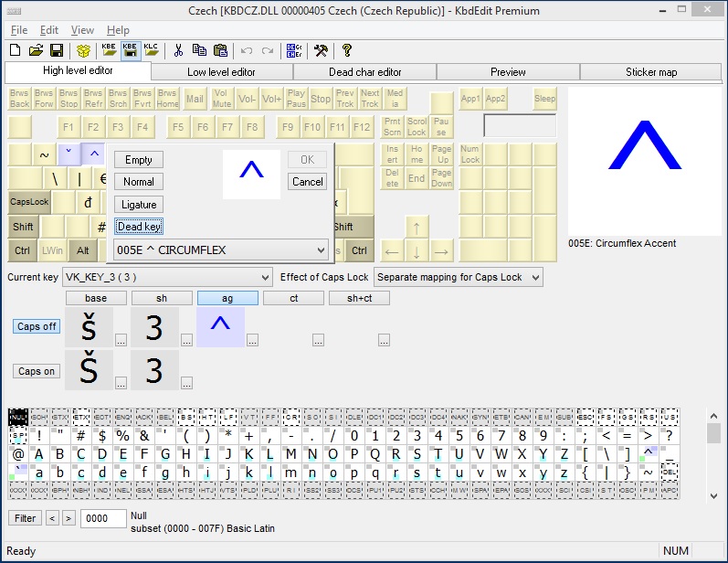Click the Ligature button
The width and height of the screenshot is (728, 563).
pyautogui.click(x=139, y=205)
